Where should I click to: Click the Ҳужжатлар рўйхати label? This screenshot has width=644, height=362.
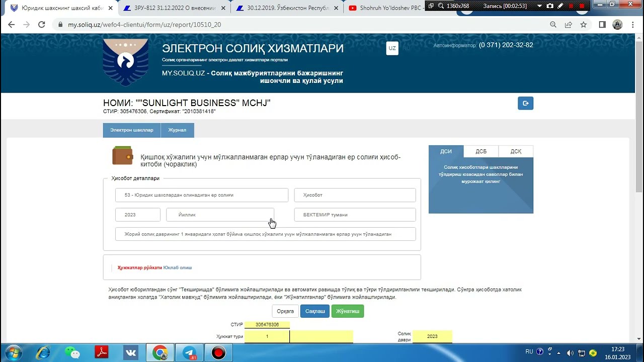tap(140, 267)
